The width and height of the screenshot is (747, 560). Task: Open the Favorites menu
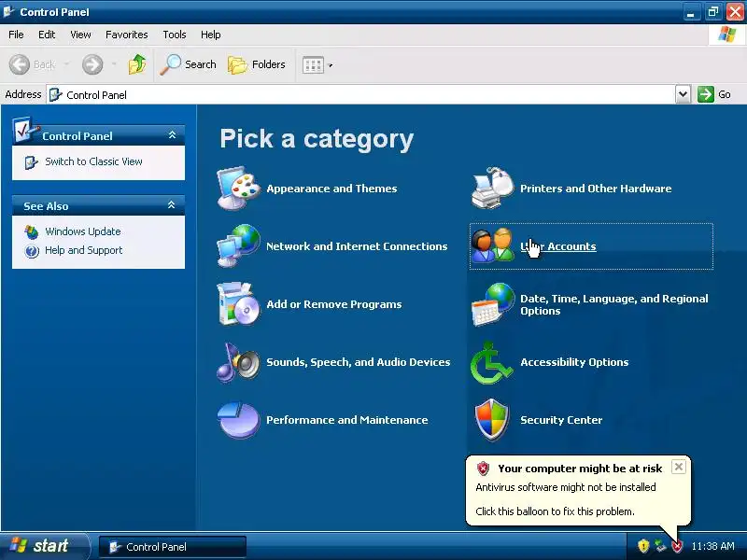coord(127,35)
